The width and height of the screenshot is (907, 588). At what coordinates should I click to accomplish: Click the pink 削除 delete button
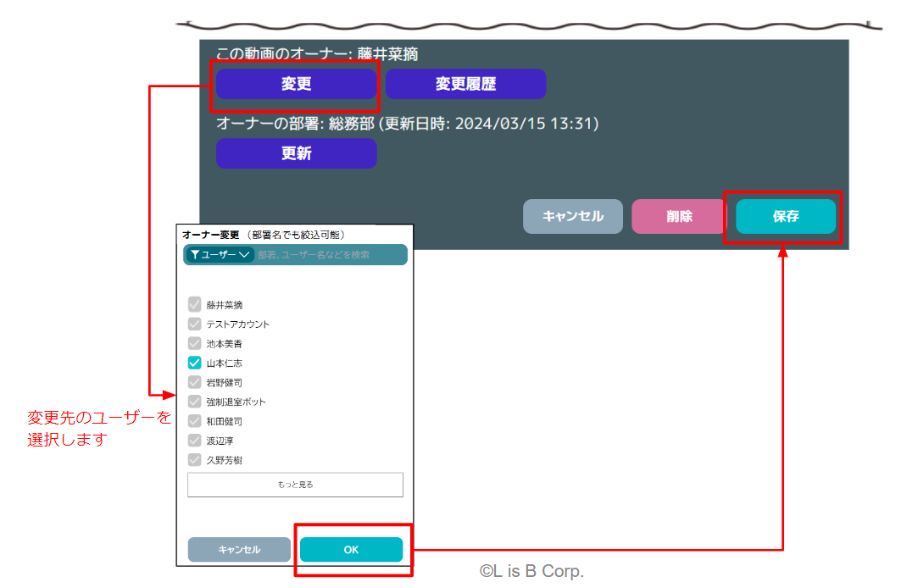[678, 216]
